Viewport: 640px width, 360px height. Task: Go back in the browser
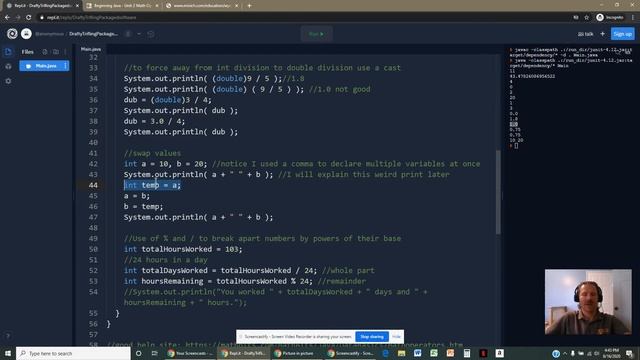[7, 18]
